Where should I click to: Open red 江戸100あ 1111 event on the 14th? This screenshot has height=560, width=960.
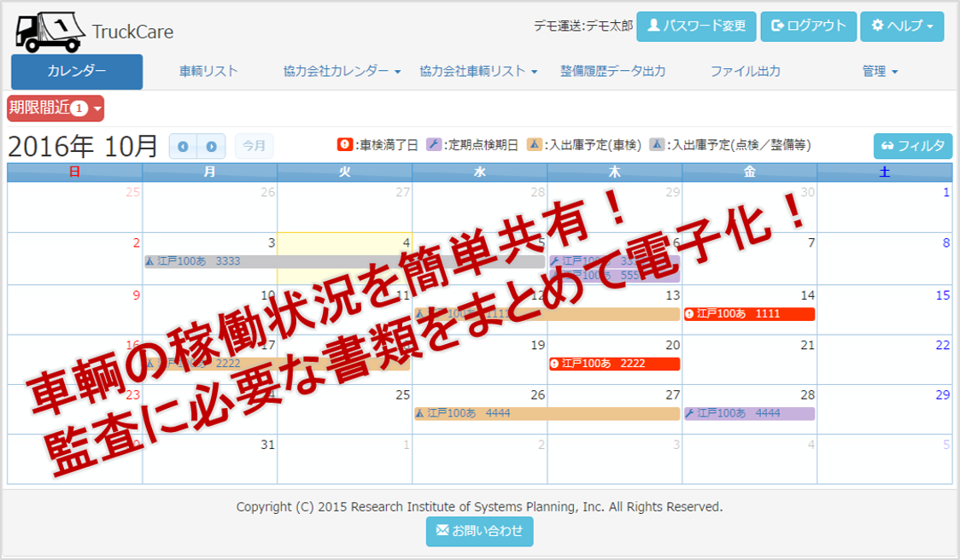pos(749,314)
